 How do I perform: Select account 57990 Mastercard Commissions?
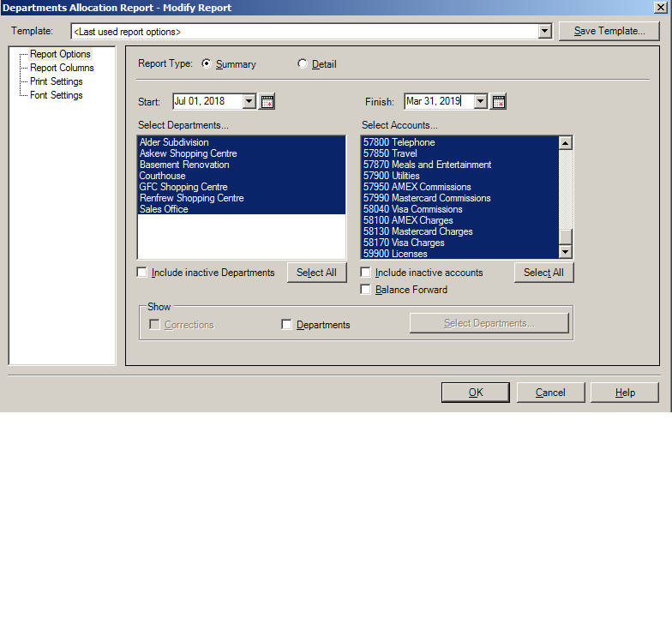click(x=460, y=198)
